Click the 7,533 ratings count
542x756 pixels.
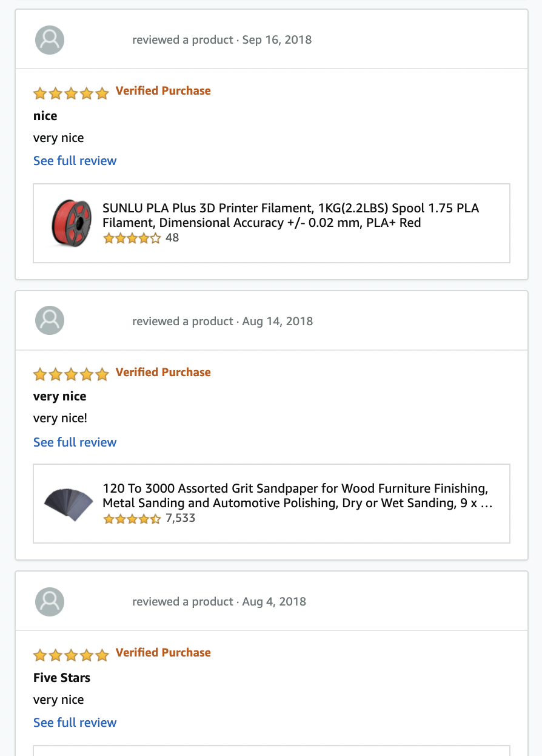click(x=180, y=518)
